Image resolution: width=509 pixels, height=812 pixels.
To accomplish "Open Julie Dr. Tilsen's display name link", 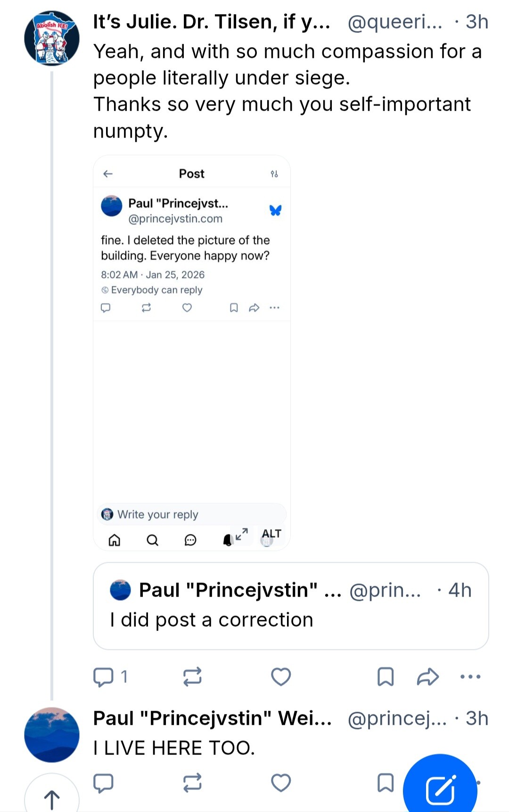I will pyautogui.click(x=211, y=22).
